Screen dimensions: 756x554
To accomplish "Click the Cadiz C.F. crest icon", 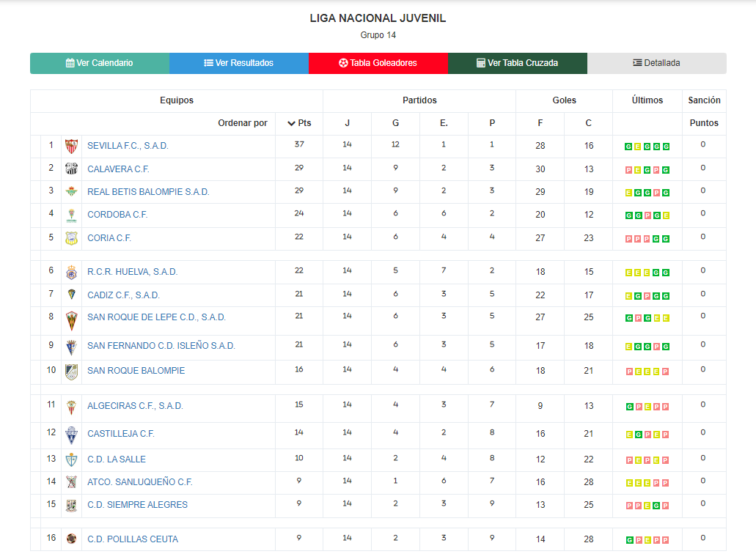I will (x=71, y=295).
